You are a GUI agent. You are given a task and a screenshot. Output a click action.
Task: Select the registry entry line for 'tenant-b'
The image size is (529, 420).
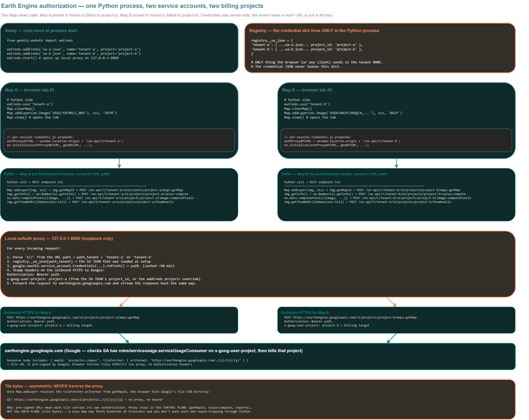pyautogui.click(x=307, y=49)
